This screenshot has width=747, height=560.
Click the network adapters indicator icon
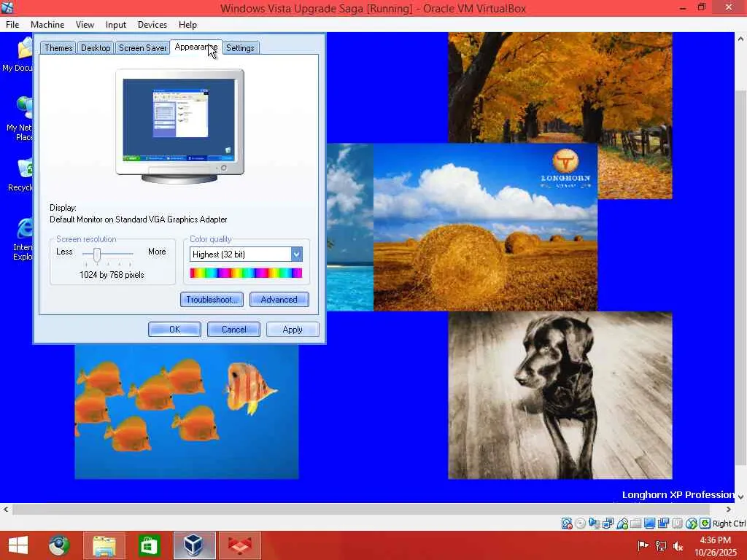coord(608,524)
